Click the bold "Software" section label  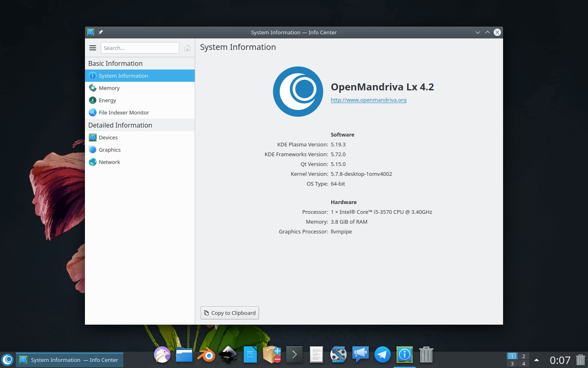343,135
